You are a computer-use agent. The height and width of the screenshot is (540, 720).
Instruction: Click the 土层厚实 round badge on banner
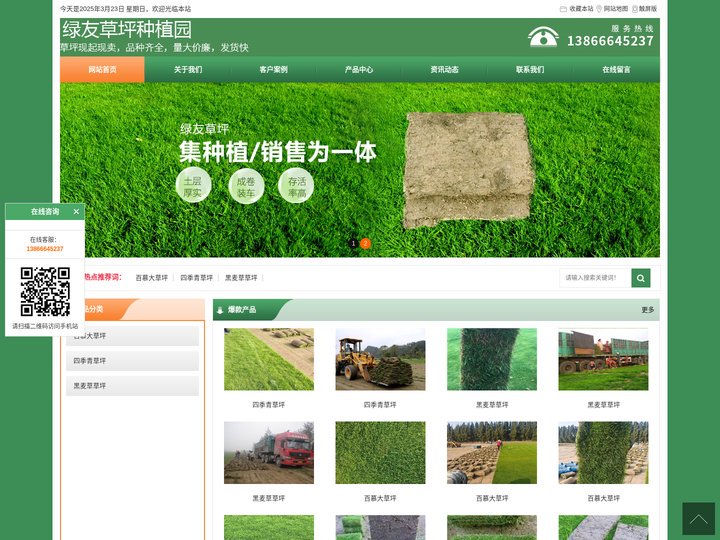point(193,186)
